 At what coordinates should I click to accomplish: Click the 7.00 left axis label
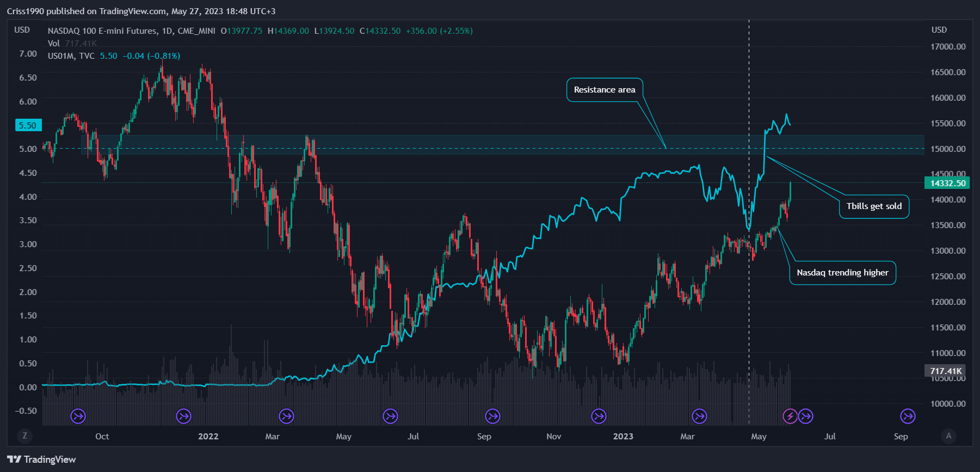(28, 54)
